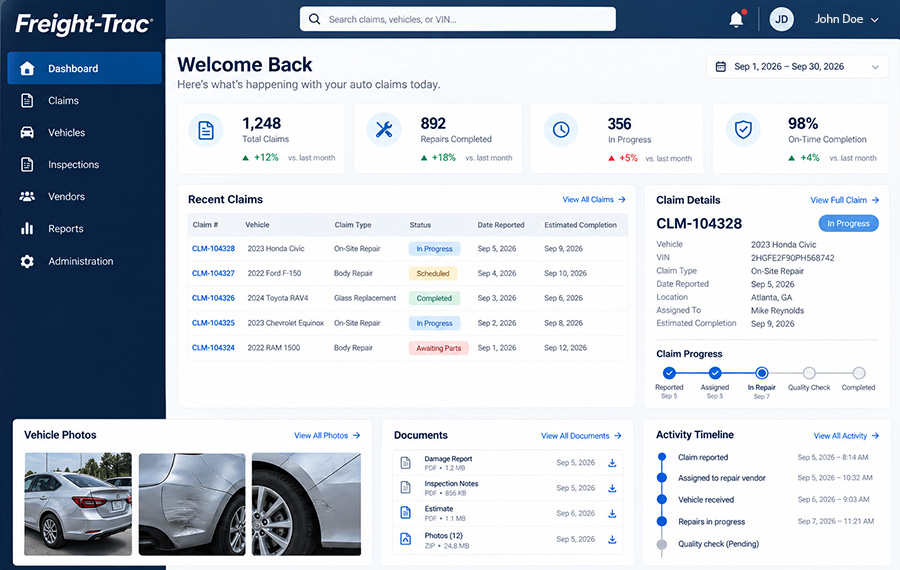The width and height of the screenshot is (900, 570).
Task: Open claim CLM-104326 link
Action: pyautogui.click(x=213, y=298)
